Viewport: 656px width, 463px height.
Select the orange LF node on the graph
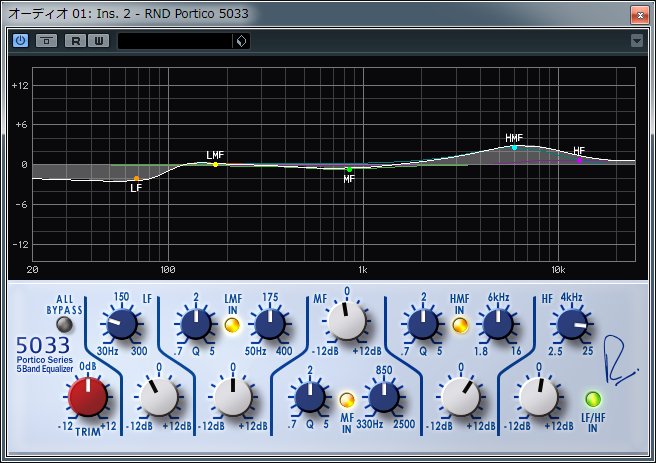pos(136,179)
